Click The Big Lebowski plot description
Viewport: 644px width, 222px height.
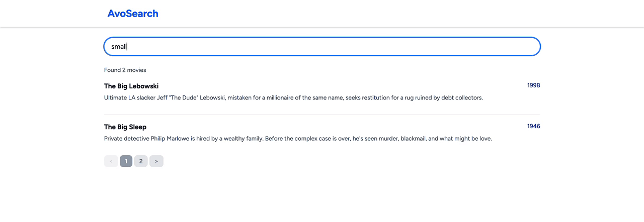click(293, 98)
